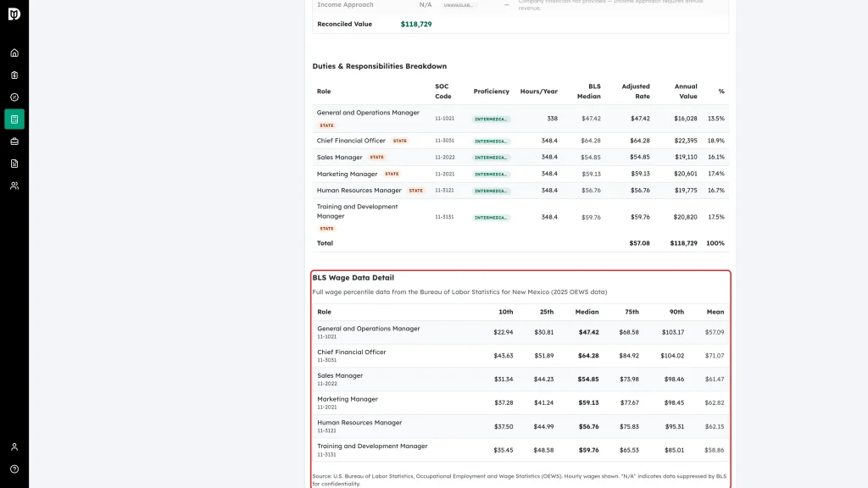Click the BLS Median column header
The width and height of the screenshot is (868, 488).
(589, 91)
